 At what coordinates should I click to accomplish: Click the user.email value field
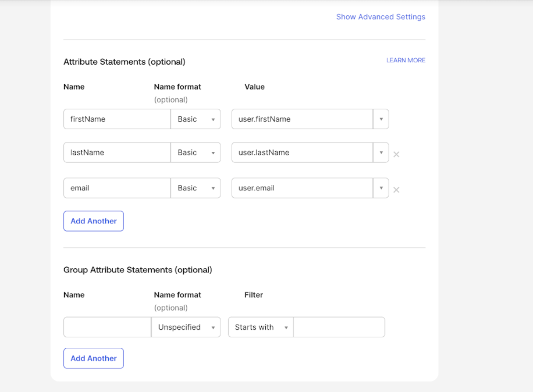click(302, 188)
